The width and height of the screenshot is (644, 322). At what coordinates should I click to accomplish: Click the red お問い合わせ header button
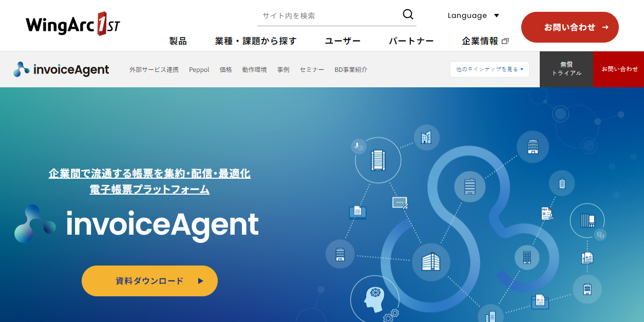[x=570, y=27]
